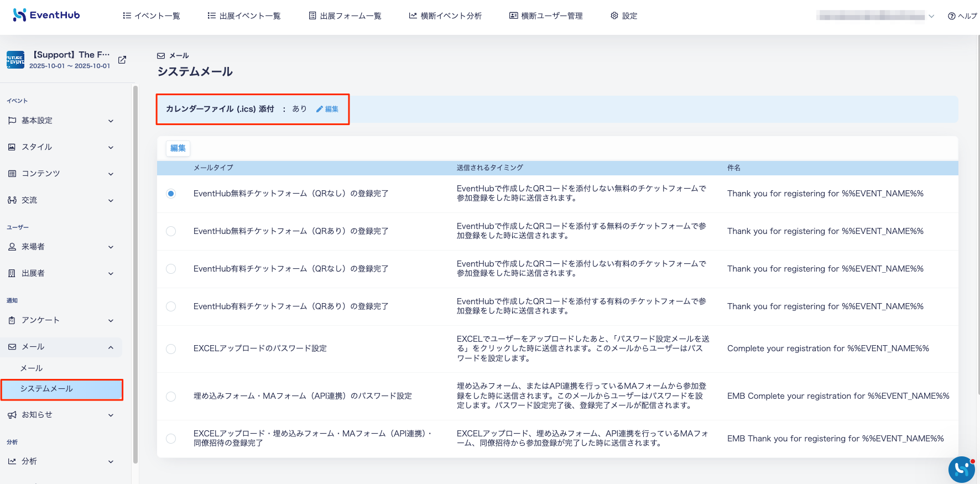Click the announcement megaphone icon in sidebar

pyautogui.click(x=12, y=415)
